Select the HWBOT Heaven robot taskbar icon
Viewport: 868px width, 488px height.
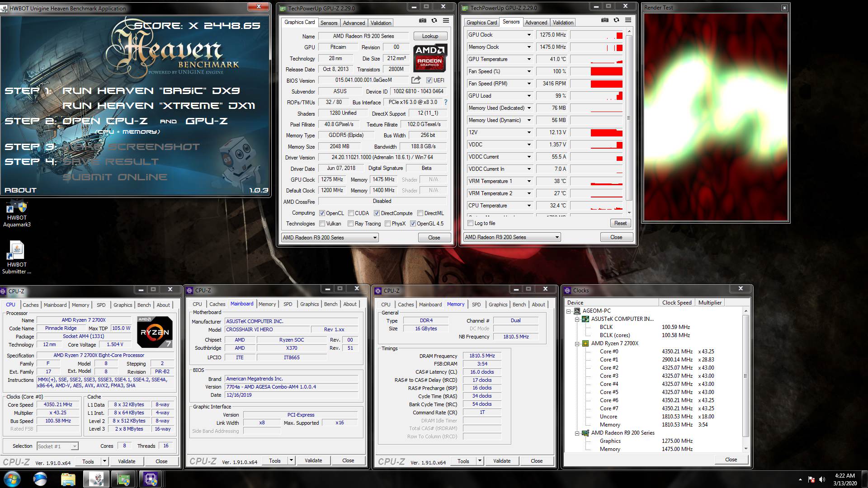[x=96, y=479]
